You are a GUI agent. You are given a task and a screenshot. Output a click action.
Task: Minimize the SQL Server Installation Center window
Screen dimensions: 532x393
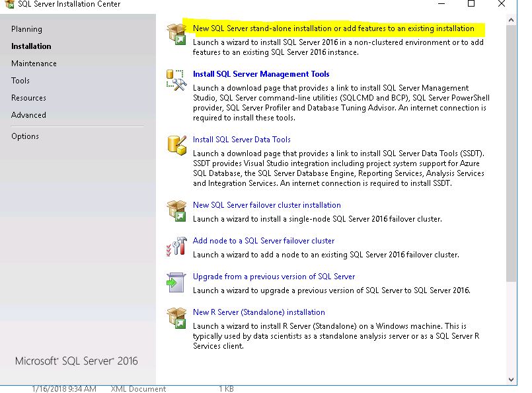(x=441, y=4)
